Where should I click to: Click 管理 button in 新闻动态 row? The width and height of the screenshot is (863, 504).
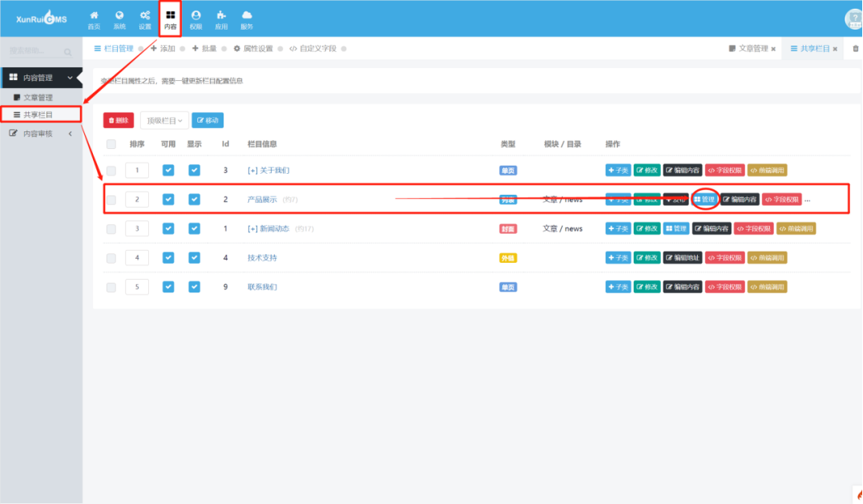coord(675,228)
